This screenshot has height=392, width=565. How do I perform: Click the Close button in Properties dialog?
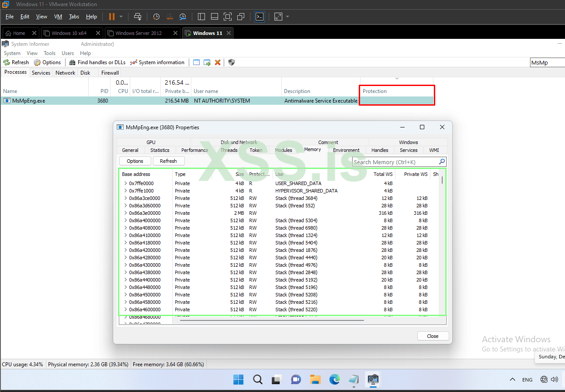[433, 336]
